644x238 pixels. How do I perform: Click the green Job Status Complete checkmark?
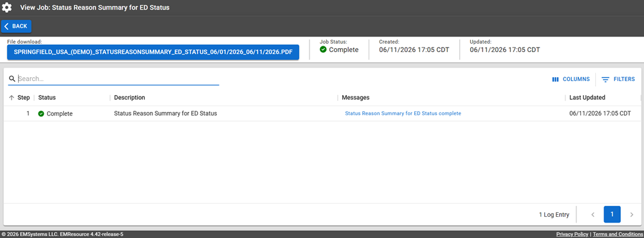click(x=323, y=50)
